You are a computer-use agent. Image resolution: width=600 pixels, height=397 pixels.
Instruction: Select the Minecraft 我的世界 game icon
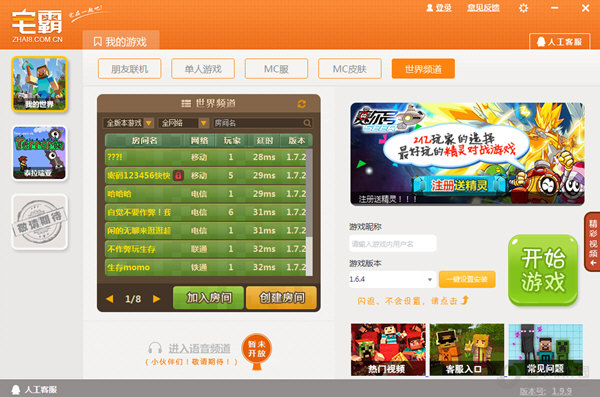click(39, 84)
